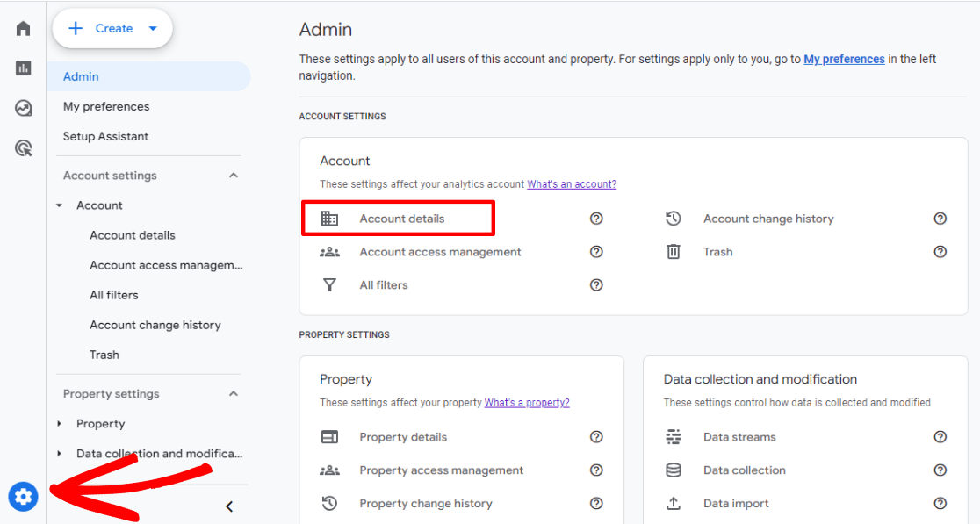Select Setup Assistant in the sidebar
This screenshot has width=980, height=524.
(105, 137)
